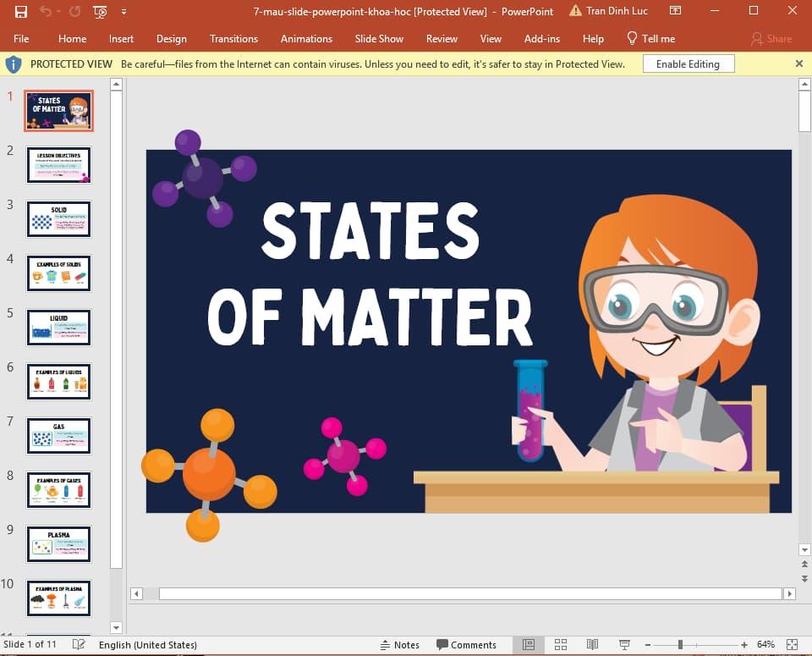This screenshot has width=812, height=656.
Task: Click the 64% zoom level
Action: (x=765, y=645)
